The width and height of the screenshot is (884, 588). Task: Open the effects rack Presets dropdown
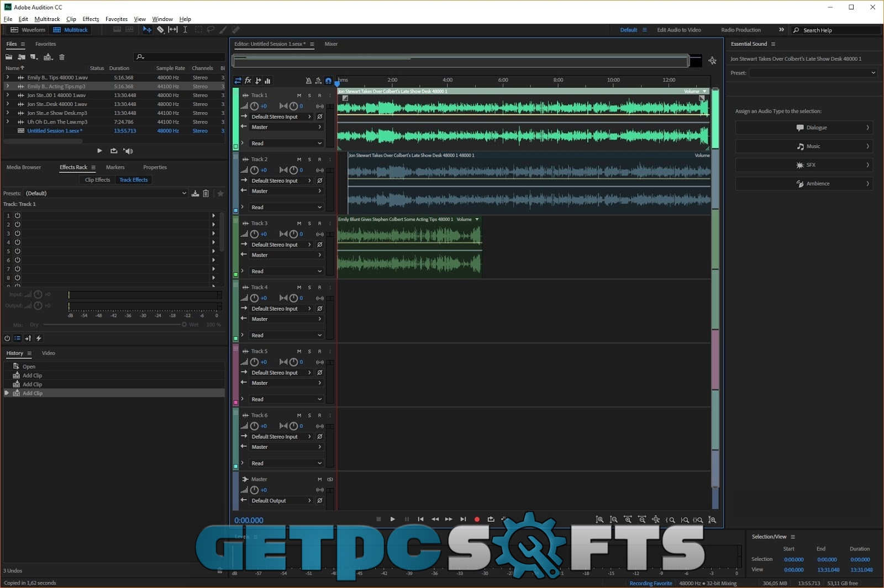pyautogui.click(x=106, y=193)
